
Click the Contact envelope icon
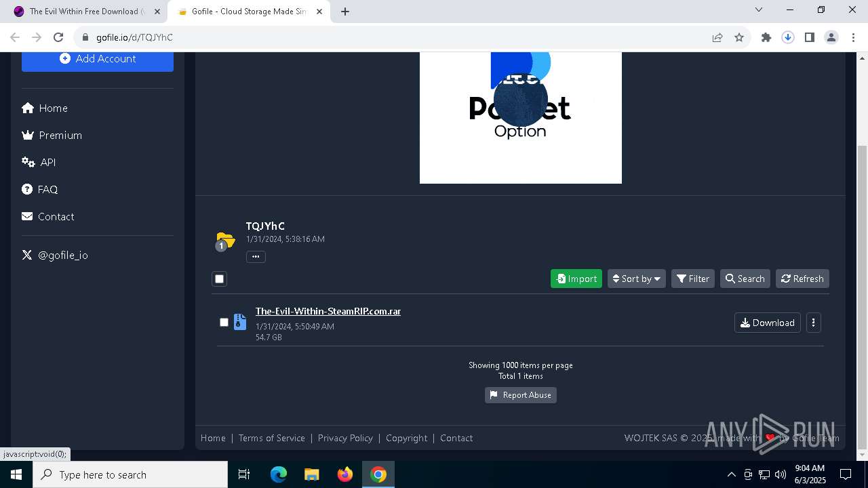pyautogui.click(x=27, y=217)
